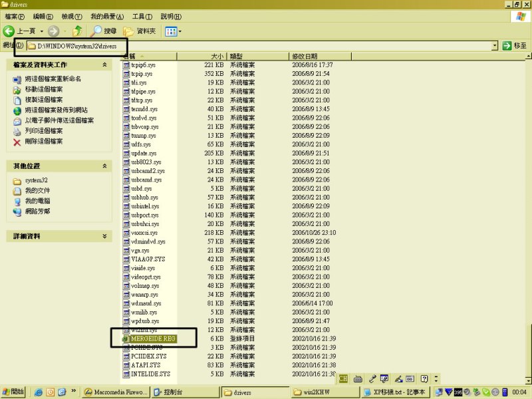Open the address bar dropdown list

point(495,45)
